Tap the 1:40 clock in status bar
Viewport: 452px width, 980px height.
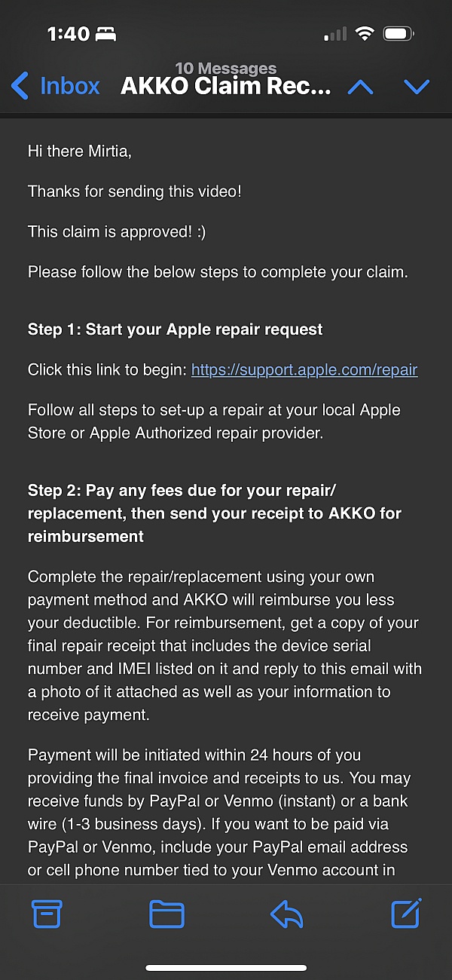pyautogui.click(x=68, y=34)
